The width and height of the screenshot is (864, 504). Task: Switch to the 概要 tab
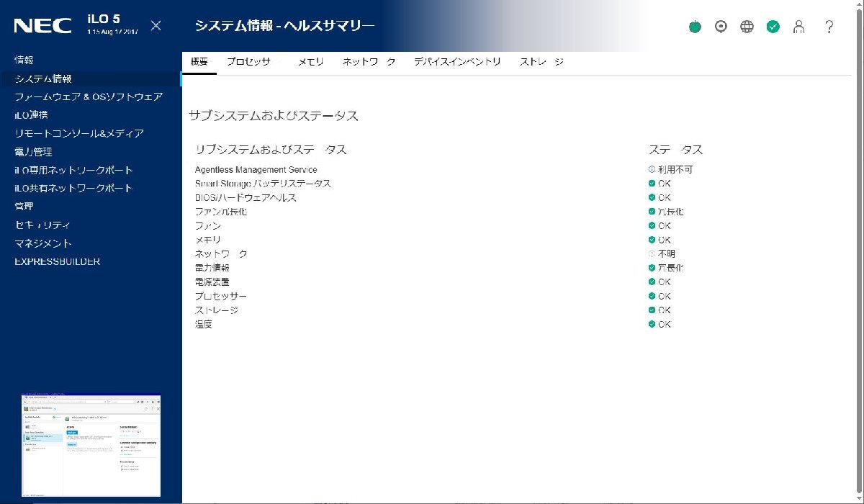pyautogui.click(x=199, y=62)
